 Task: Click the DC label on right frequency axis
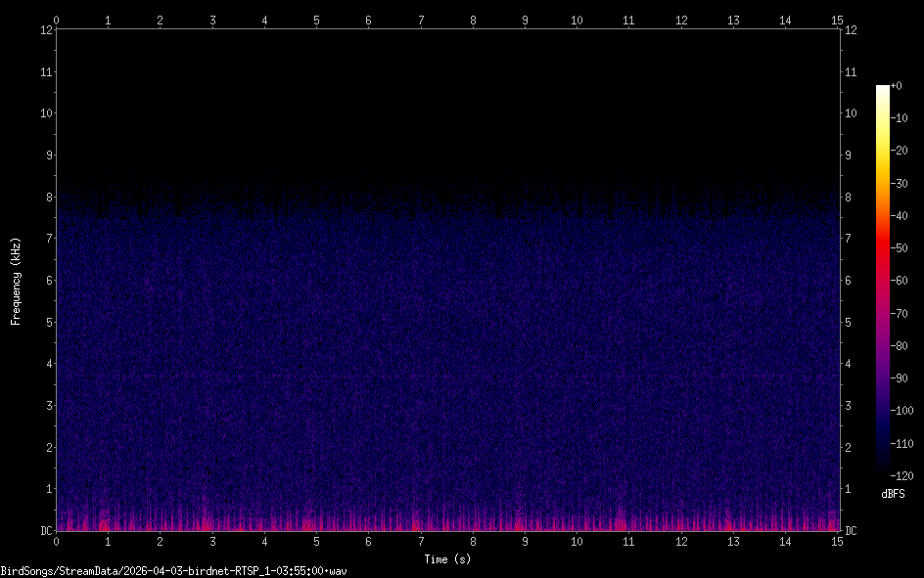tap(852, 531)
